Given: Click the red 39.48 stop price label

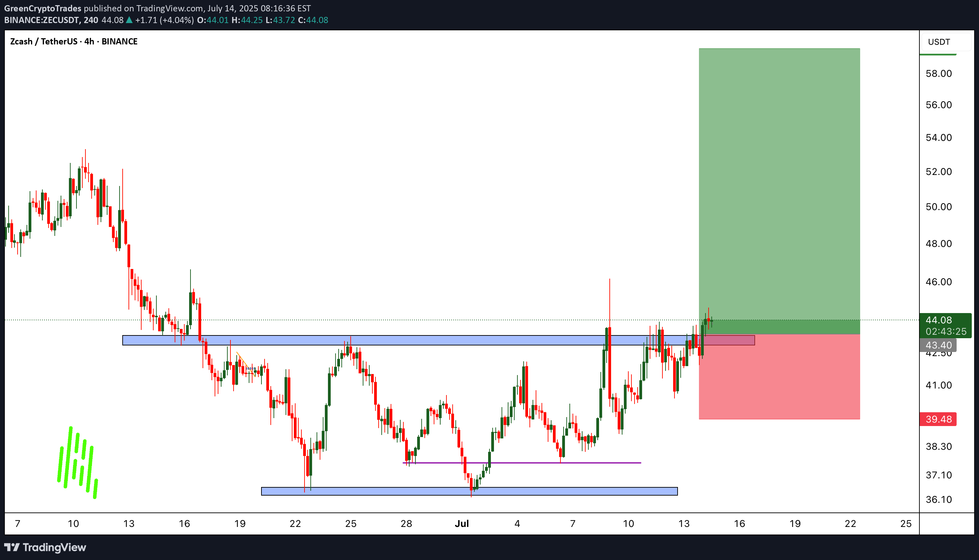Looking at the screenshot, I should click(x=938, y=419).
